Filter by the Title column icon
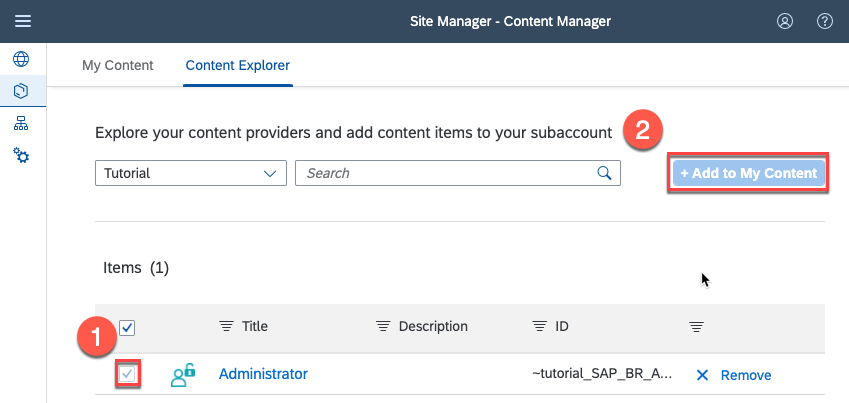849x403 pixels. tap(226, 327)
